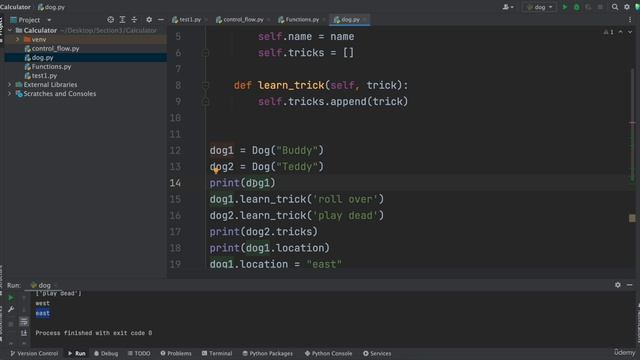The image size is (640, 360).
Task: Rerun dog from Run panel green arrow
Action: (11, 298)
